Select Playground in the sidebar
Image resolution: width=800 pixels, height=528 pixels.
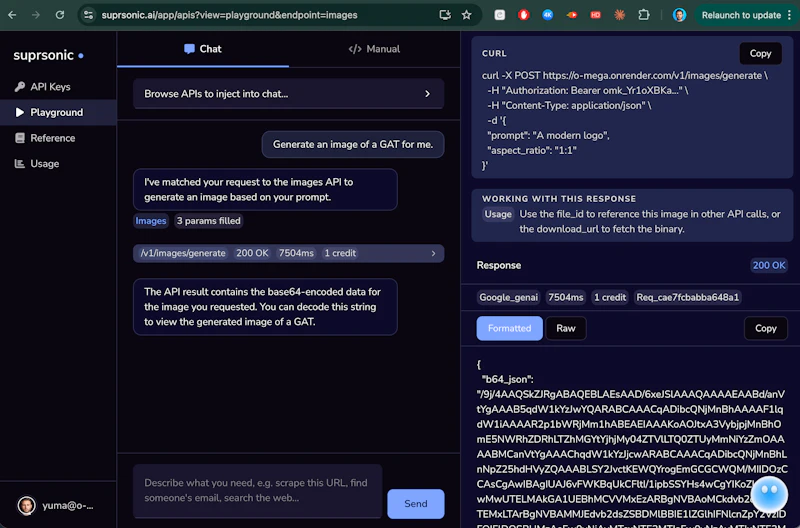(x=58, y=112)
